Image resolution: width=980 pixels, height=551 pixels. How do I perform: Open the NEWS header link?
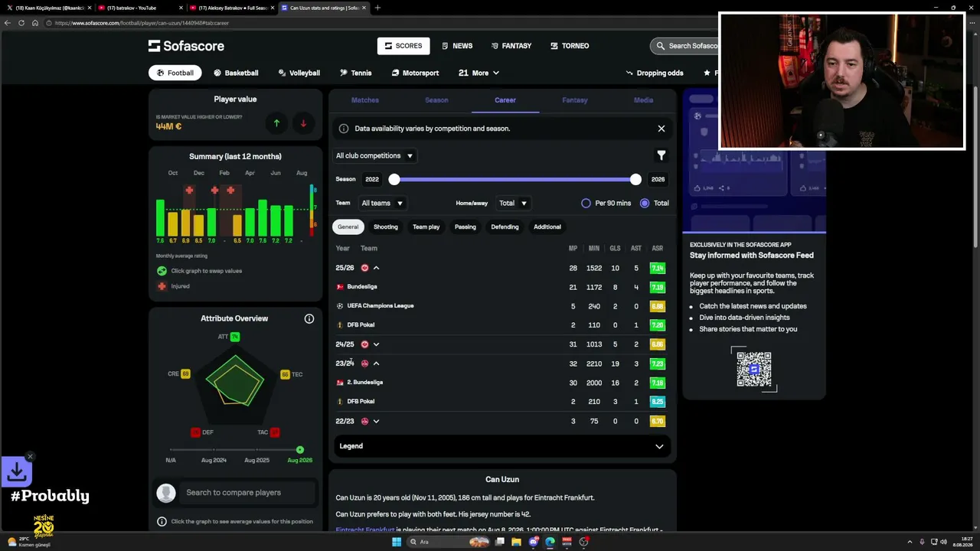click(x=457, y=46)
